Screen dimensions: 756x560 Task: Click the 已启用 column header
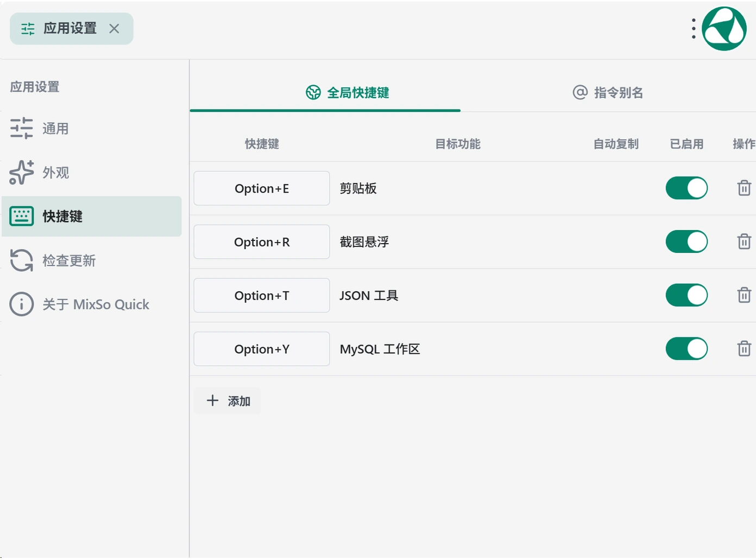pyautogui.click(x=687, y=144)
